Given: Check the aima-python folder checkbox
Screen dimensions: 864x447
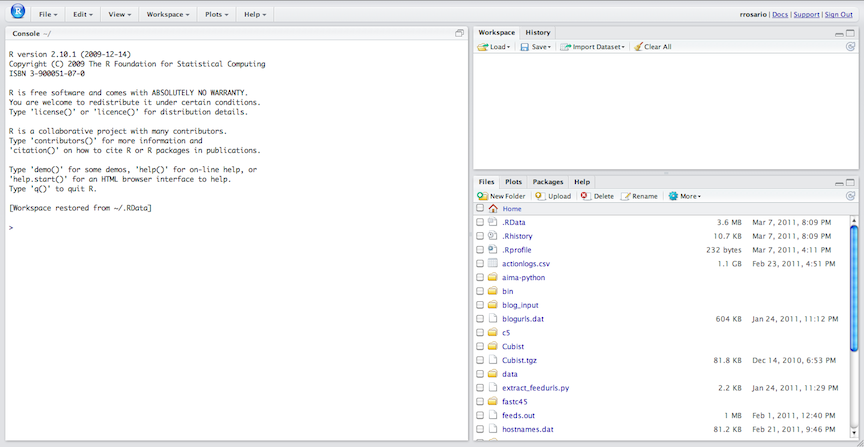Looking at the screenshot, I should tap(480, 277).
